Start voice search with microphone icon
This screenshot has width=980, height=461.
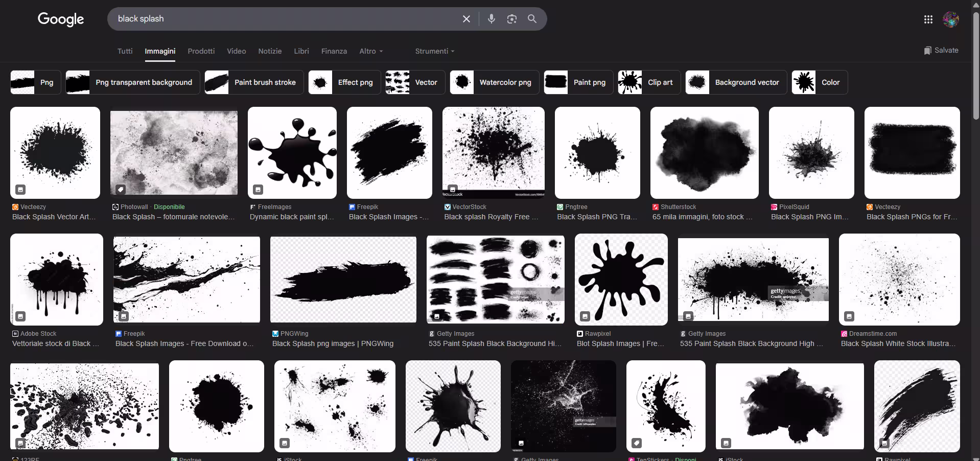pos(491,19)
